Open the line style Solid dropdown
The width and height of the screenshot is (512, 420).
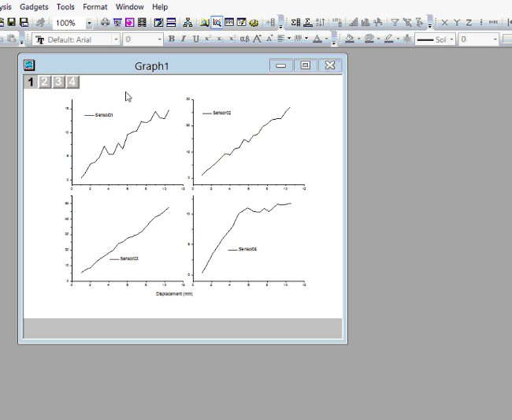(x=452, y=39)
